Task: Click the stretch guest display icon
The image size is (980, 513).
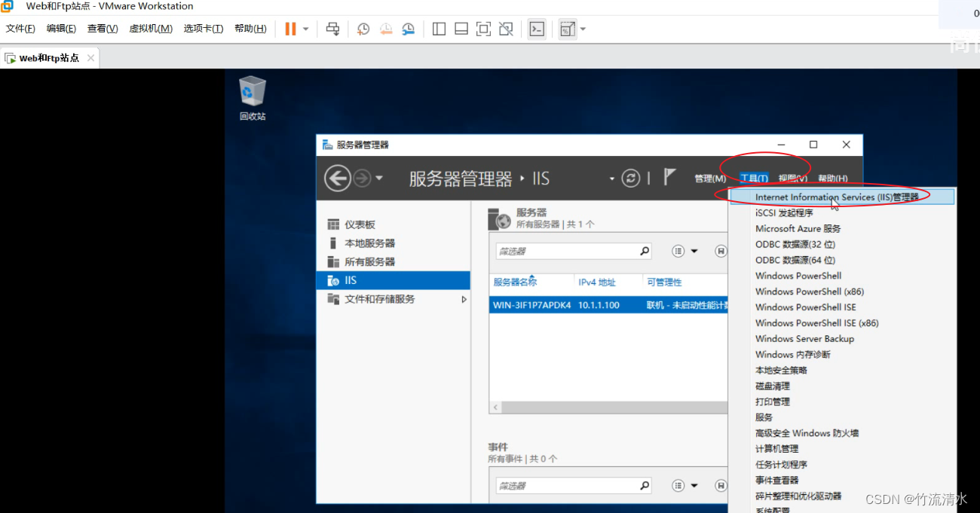Action: point(568,29)
